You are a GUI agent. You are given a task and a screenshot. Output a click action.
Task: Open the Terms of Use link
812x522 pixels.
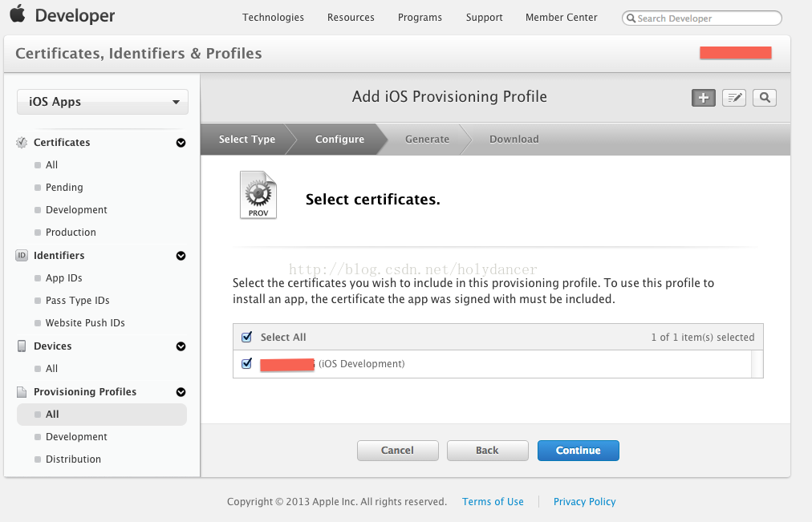pyautogui.click(x=493, y=501)
